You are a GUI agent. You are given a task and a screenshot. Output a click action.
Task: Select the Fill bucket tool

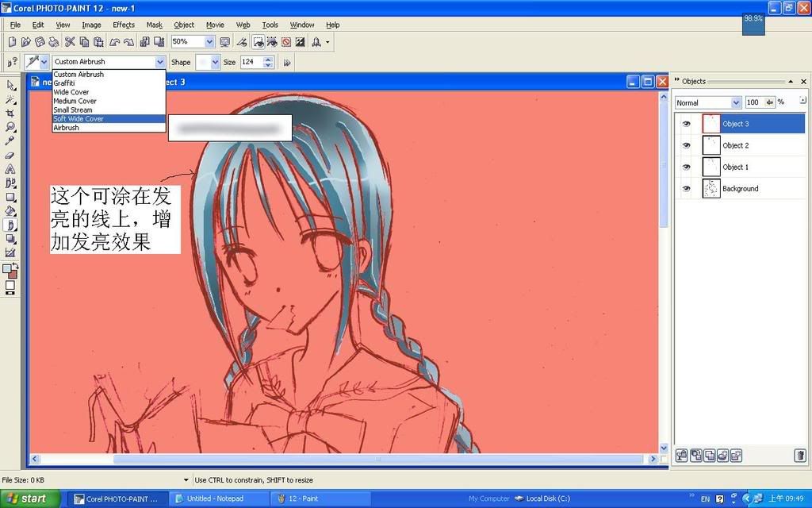coord(10,211)
